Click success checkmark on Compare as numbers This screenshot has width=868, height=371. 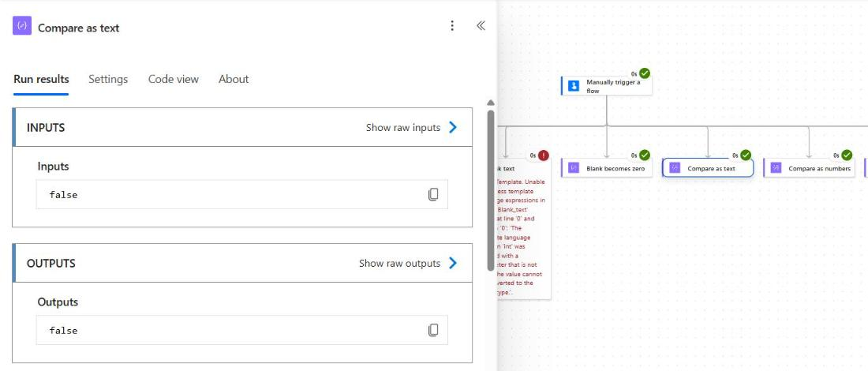point(847,155)
